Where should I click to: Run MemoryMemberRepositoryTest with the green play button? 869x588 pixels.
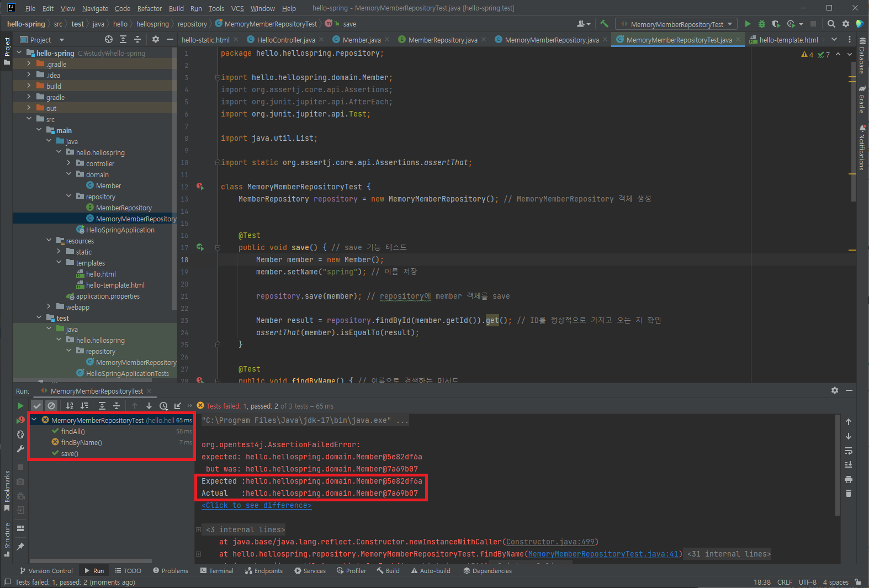tap(748, 24)
